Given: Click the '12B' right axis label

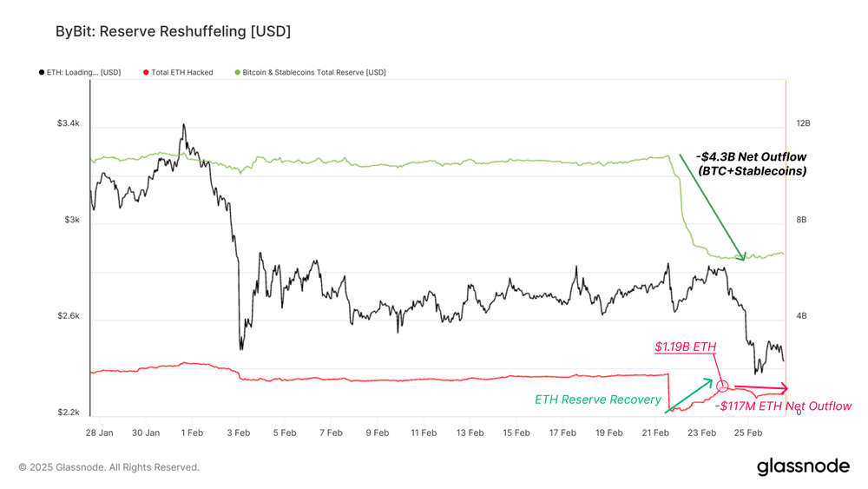Looking at the screenshot, I should click(x=803, y=123).
